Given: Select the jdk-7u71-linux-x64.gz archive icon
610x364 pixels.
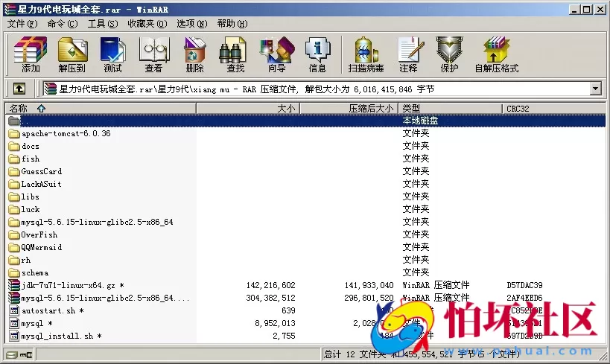Looking at the screenshot, I should (14, 285).
